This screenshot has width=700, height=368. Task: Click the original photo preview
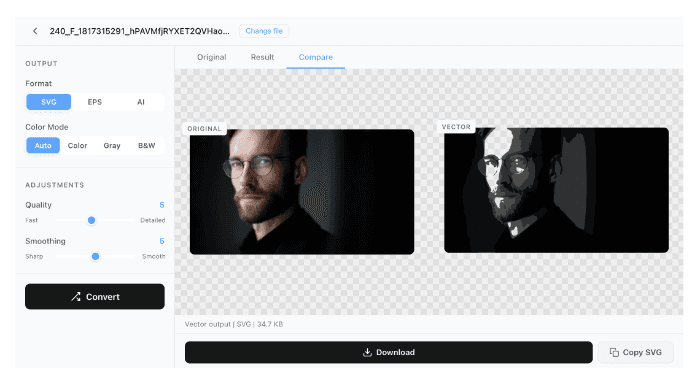(x=302, y=192)
